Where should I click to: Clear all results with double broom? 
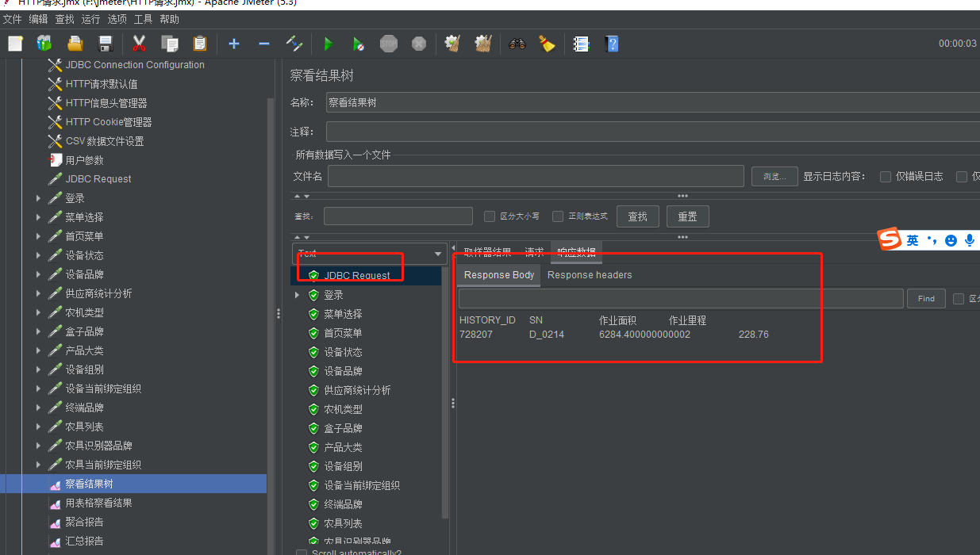[x=483, y=44]
